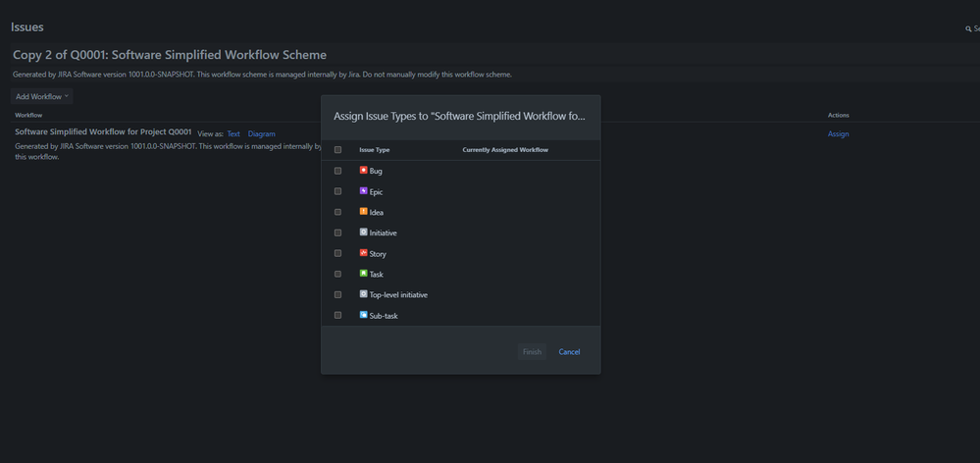
Task: Click the Top-level initiative label text
Action: click(x=398, y=295)
